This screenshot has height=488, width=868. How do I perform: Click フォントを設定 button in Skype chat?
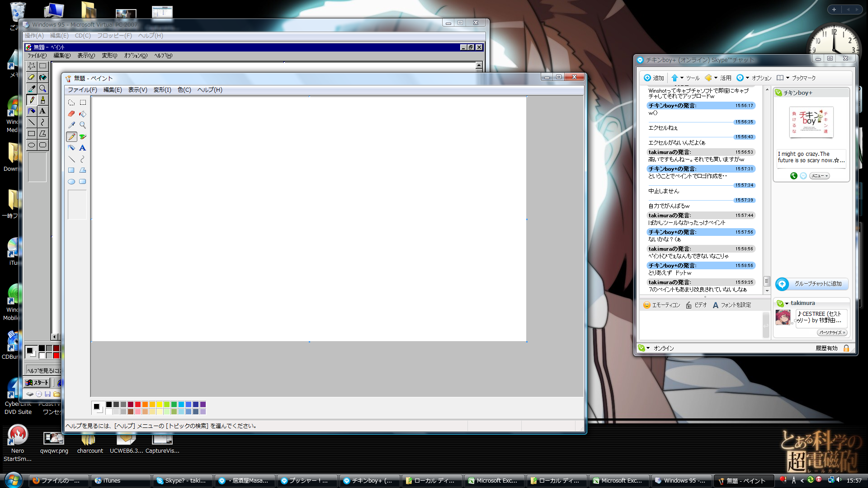(732, 305)
